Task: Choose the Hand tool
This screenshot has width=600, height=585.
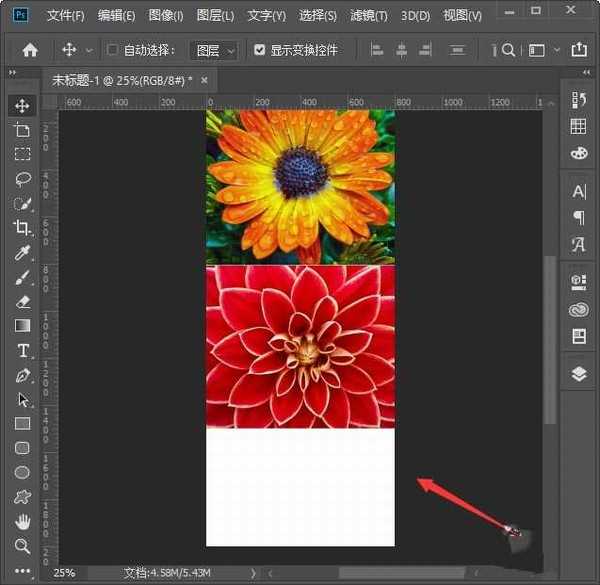Action: (22, 521)
